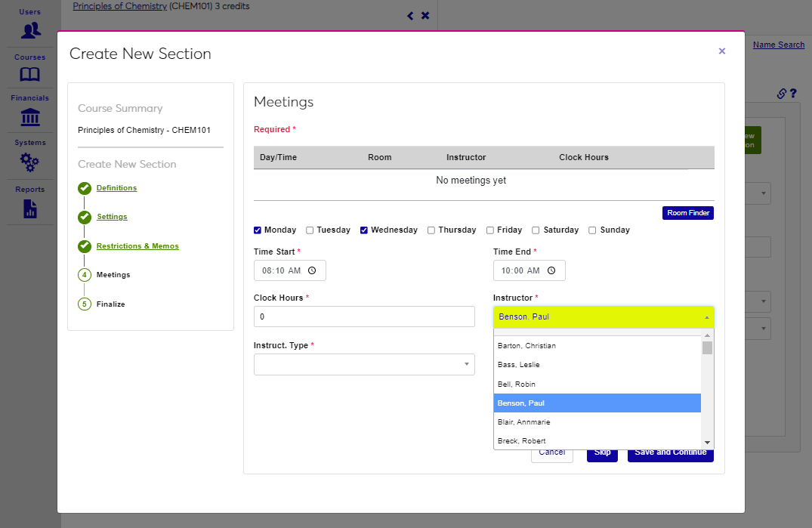Click the Clock Hours input field

pos(364,316)
